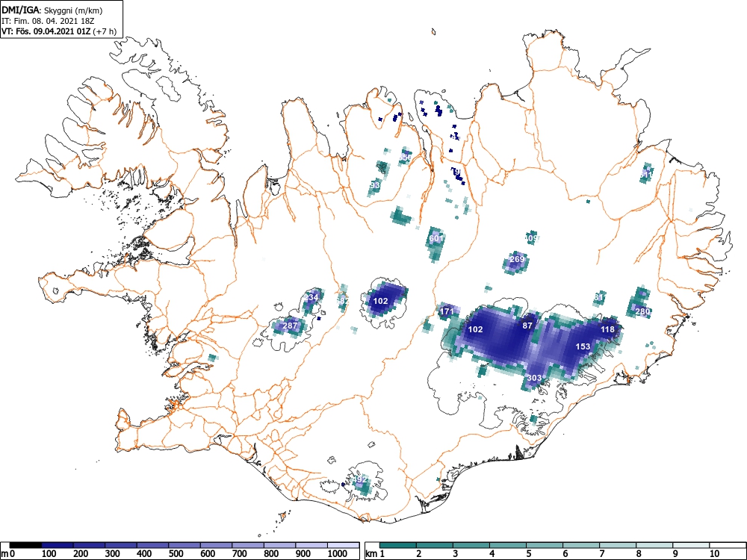Select the 171 value label
Screen dimensions: 747x560
pos(447,312)
